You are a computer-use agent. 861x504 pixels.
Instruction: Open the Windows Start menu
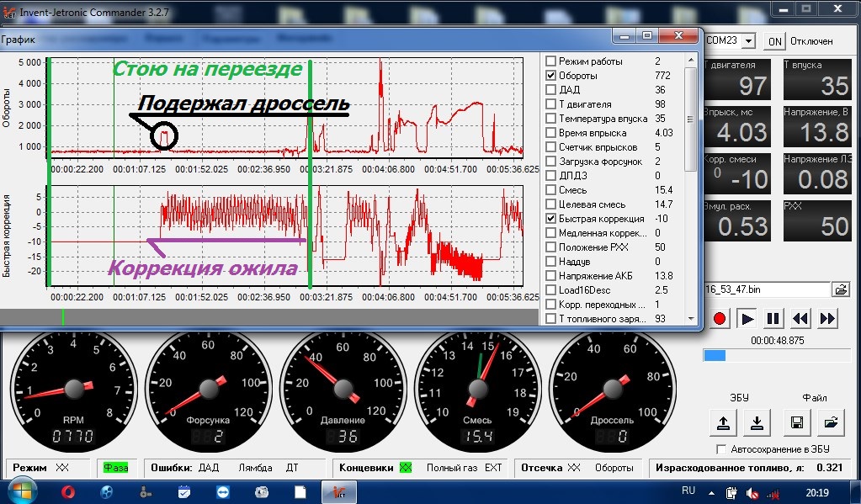click(21, 491)
